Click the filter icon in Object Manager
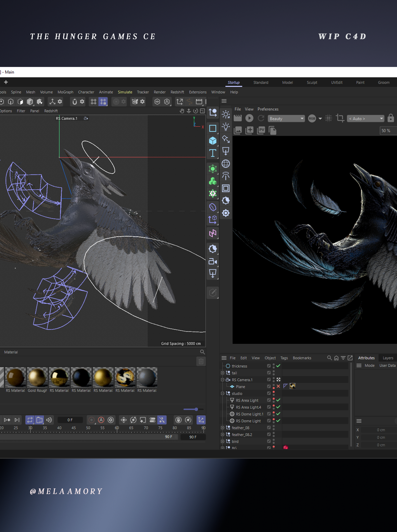 [x=343, y=358]
